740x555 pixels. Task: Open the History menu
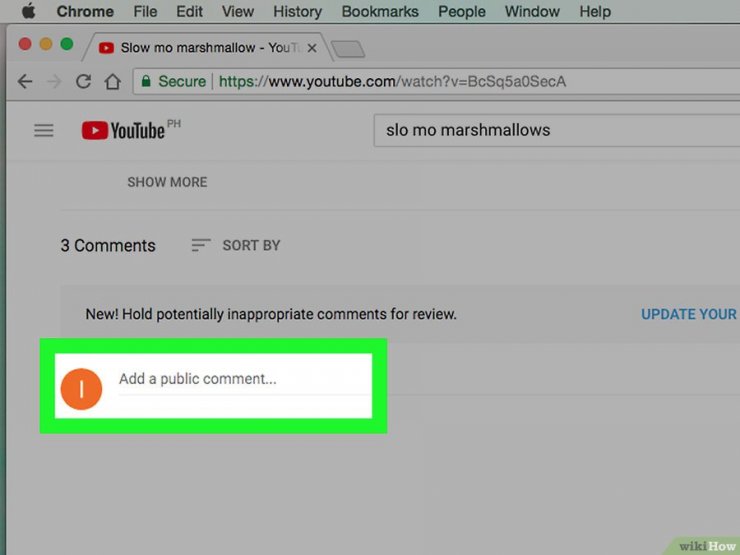[x=297, y=11]
